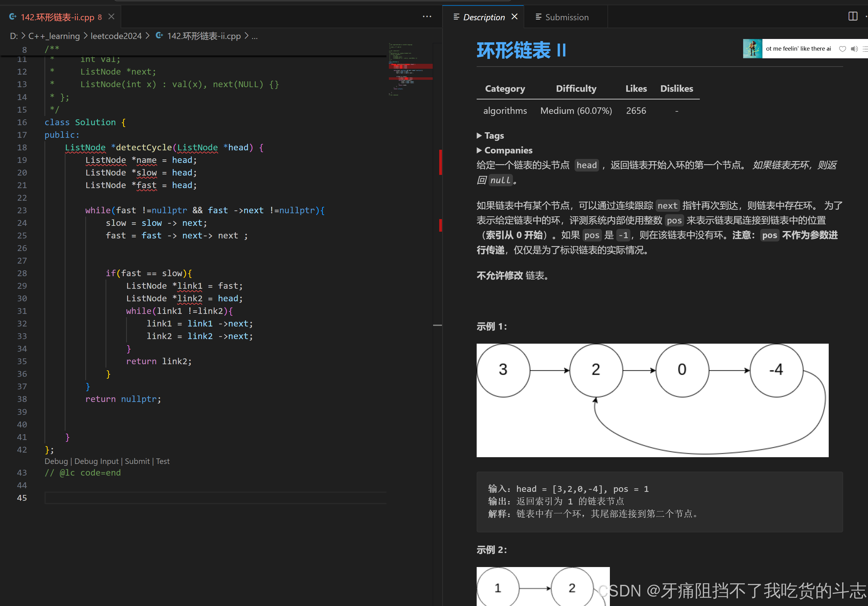Open editor more actions ellipsis menu

point(427,17)
